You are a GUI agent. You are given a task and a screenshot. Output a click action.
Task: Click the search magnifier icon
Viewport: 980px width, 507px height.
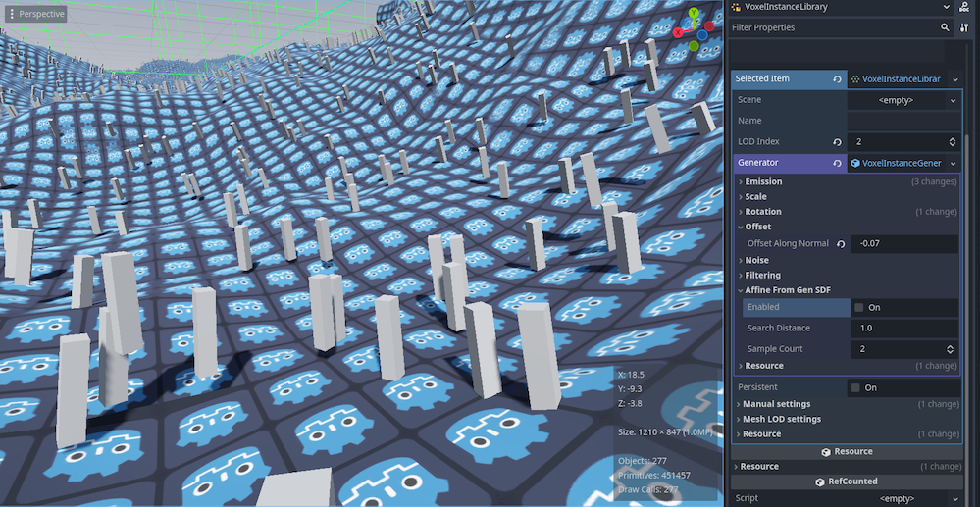pos(945,27)
